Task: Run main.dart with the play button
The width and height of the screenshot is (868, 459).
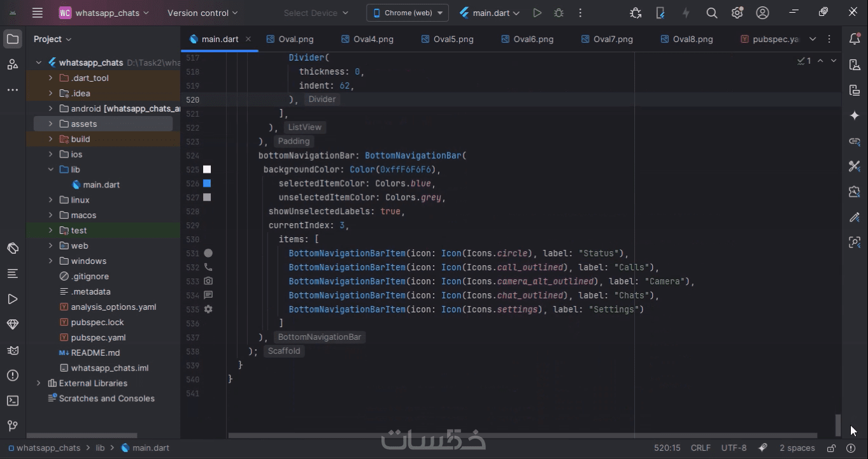Action: (x=537, y=13)
